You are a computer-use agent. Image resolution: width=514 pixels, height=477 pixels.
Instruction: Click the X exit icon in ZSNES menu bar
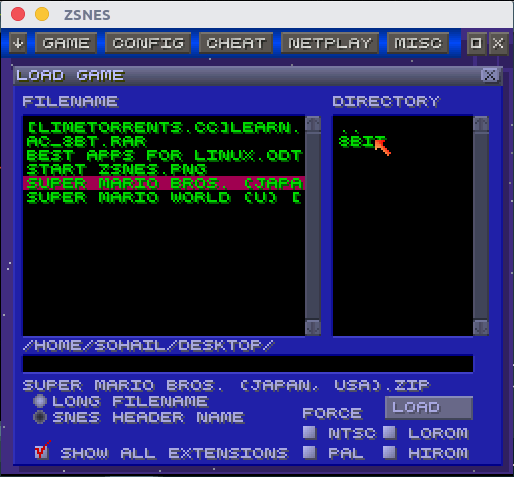click(498, 43)
